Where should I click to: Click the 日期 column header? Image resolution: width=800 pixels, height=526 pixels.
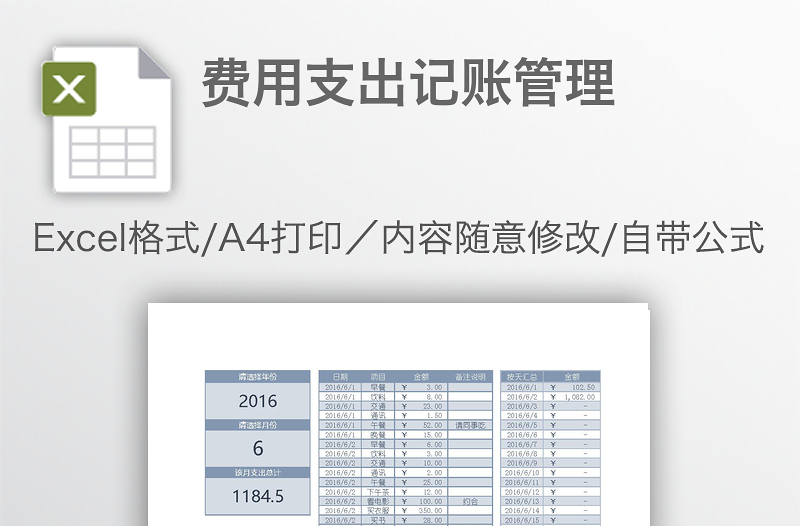(340, 377)
